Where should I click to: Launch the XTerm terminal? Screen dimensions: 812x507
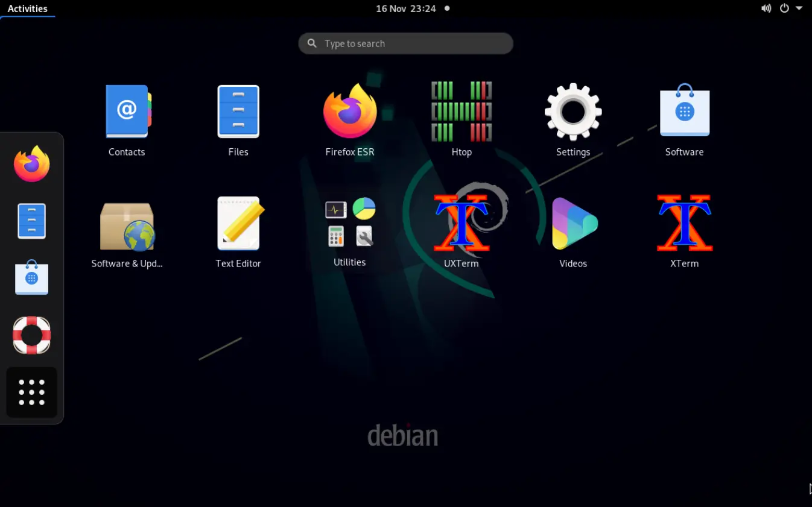(684, 223)
